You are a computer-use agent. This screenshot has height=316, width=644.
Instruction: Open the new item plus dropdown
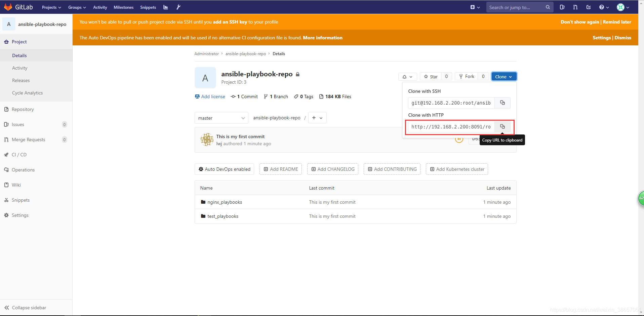[475, 7]
